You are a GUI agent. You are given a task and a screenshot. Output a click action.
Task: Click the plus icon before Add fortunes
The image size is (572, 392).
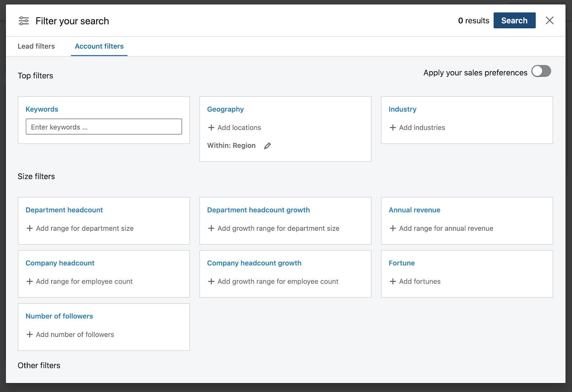(393, 281)
